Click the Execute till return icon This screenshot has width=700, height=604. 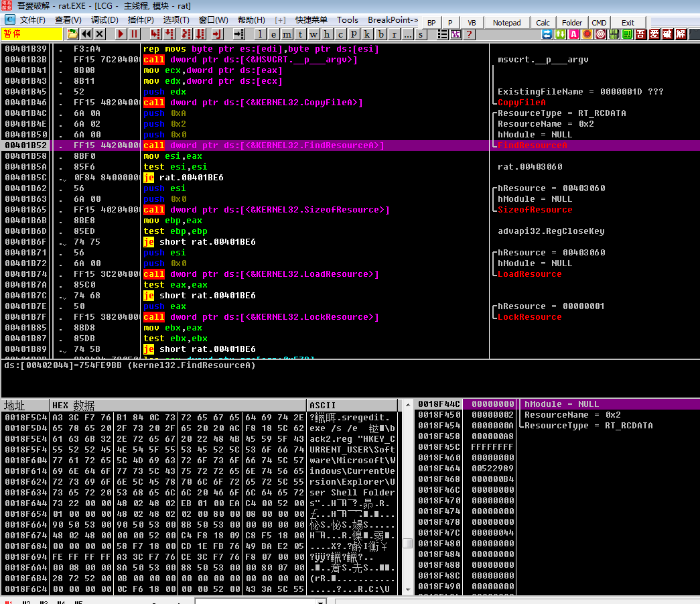pos(217,34)
